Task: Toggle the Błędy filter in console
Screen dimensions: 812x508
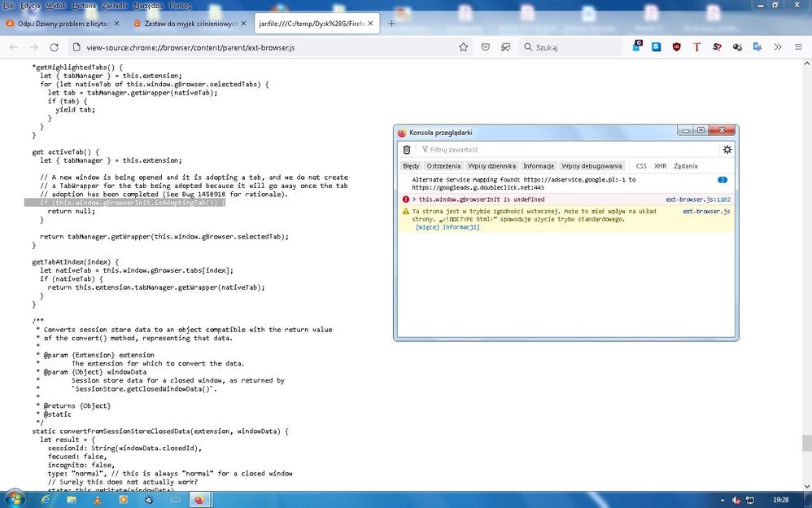Action: point(411,166)
